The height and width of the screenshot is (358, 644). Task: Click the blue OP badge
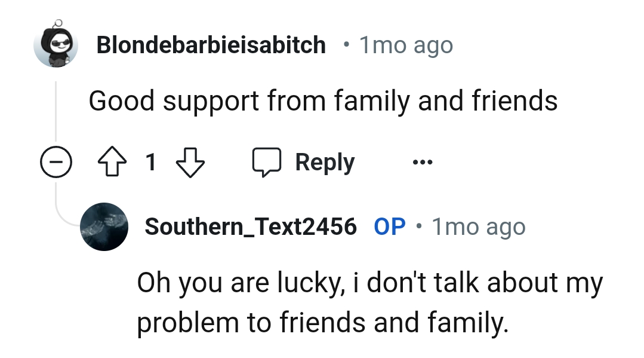point(390,226)
